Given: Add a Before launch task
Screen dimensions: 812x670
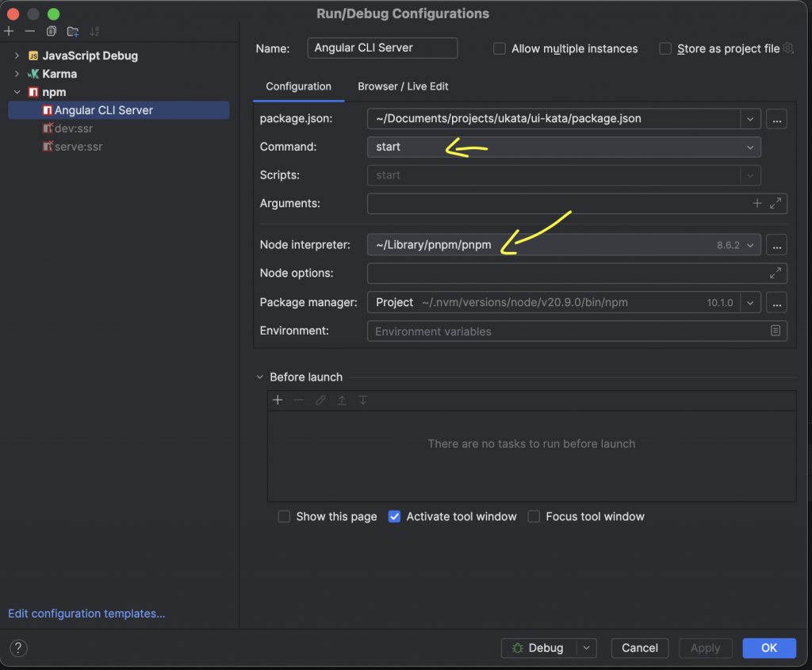Looking at the screenshot, I should tap(278, 400).
